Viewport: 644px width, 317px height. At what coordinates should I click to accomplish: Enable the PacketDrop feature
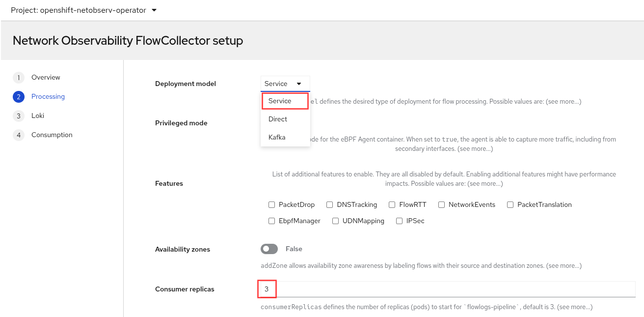(x=271, y=204)
